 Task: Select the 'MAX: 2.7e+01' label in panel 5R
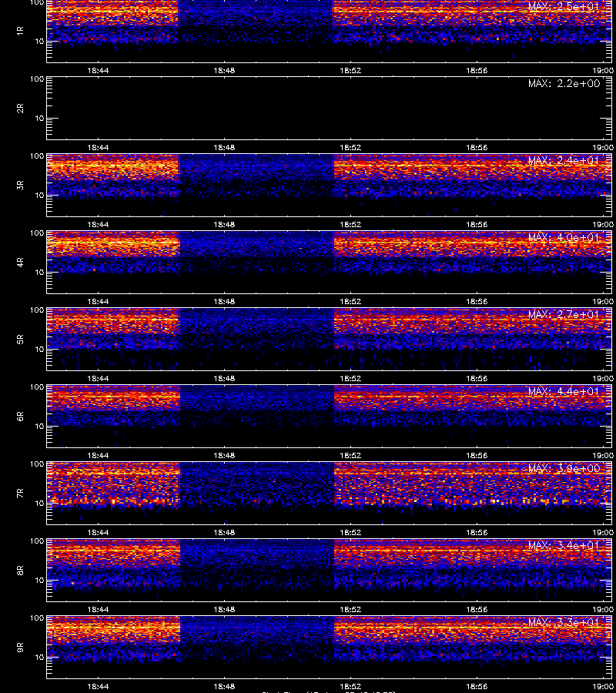(564, 314)
